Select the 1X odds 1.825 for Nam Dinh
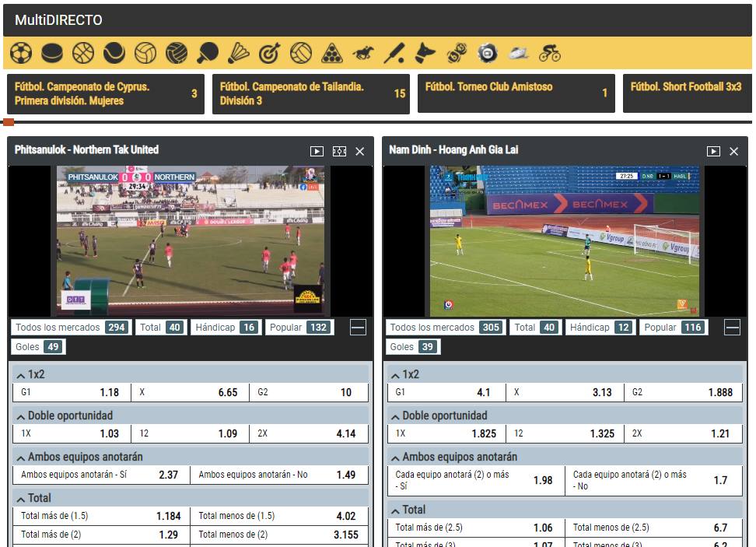 tap(447, 433)
